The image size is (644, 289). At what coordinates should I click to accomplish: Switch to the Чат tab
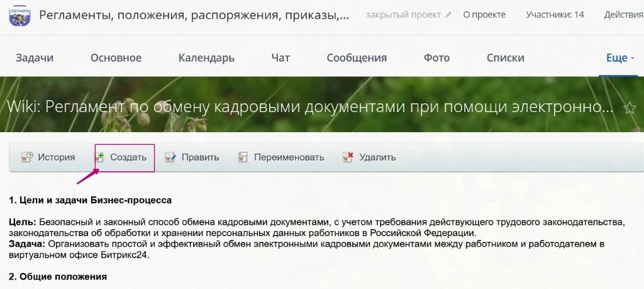coord(280,58)
